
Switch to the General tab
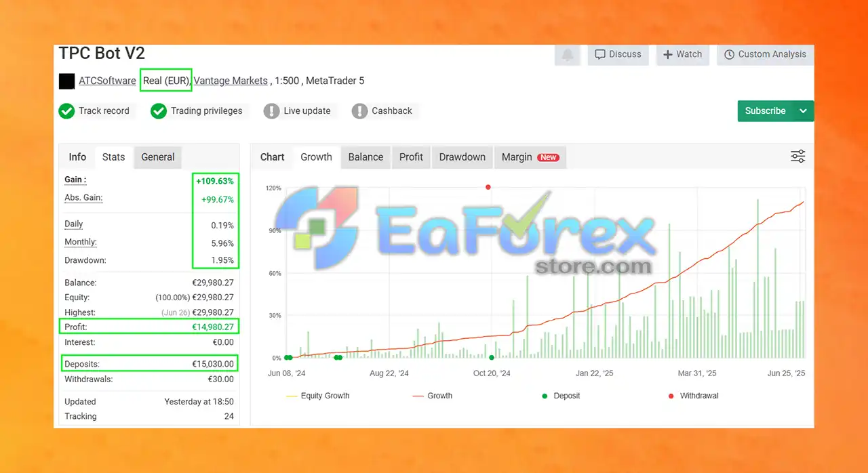(x=158, y=157)
